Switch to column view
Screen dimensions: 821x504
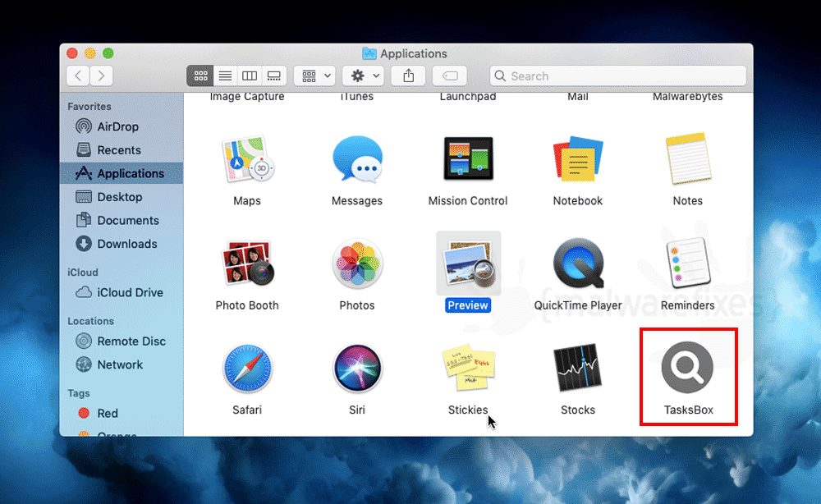coord(250,76)
